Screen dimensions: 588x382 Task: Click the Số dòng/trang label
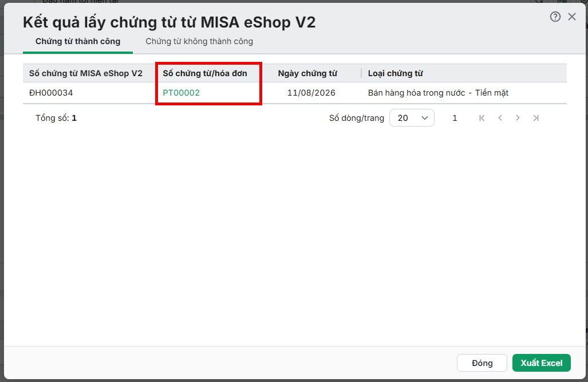point(357,118)
